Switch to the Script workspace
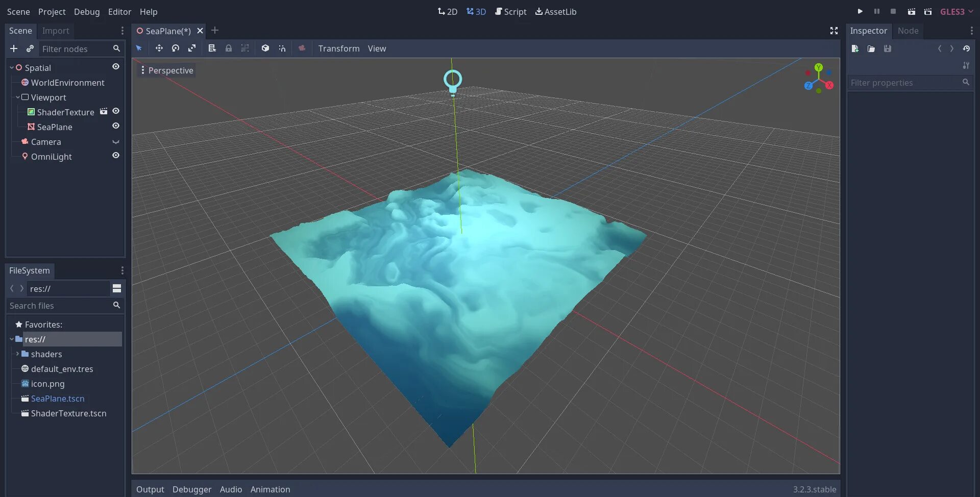This screenshot has width=980, height=497. (510, 12)
